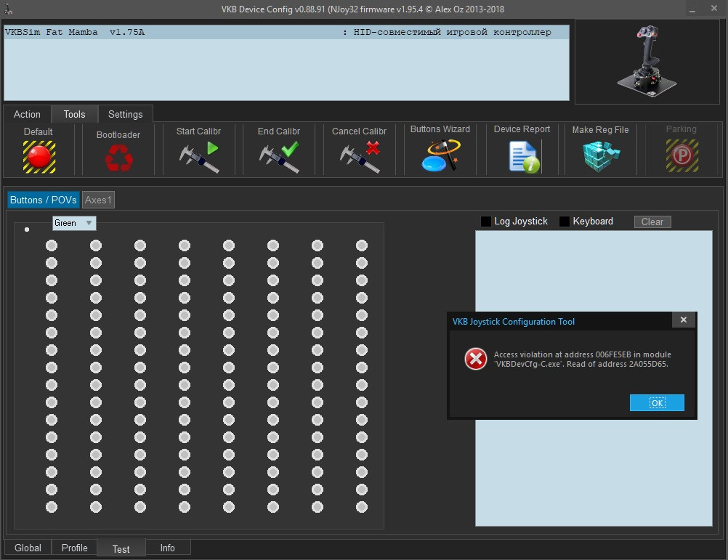
Task: Click the red Default reset icon
Action: click(38, 155)
